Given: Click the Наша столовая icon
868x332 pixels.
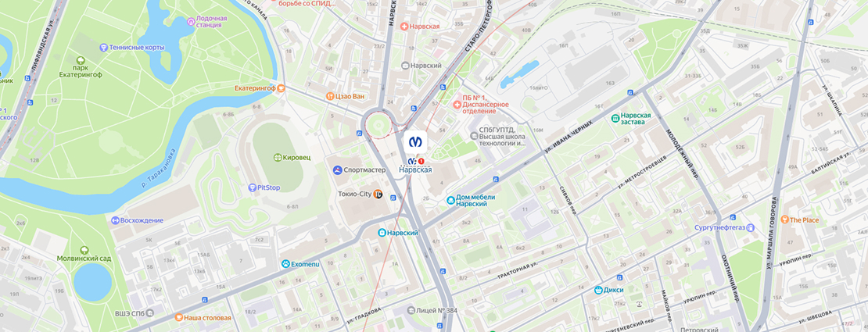Looking at the screenshot, I should [x=179, y=318].
